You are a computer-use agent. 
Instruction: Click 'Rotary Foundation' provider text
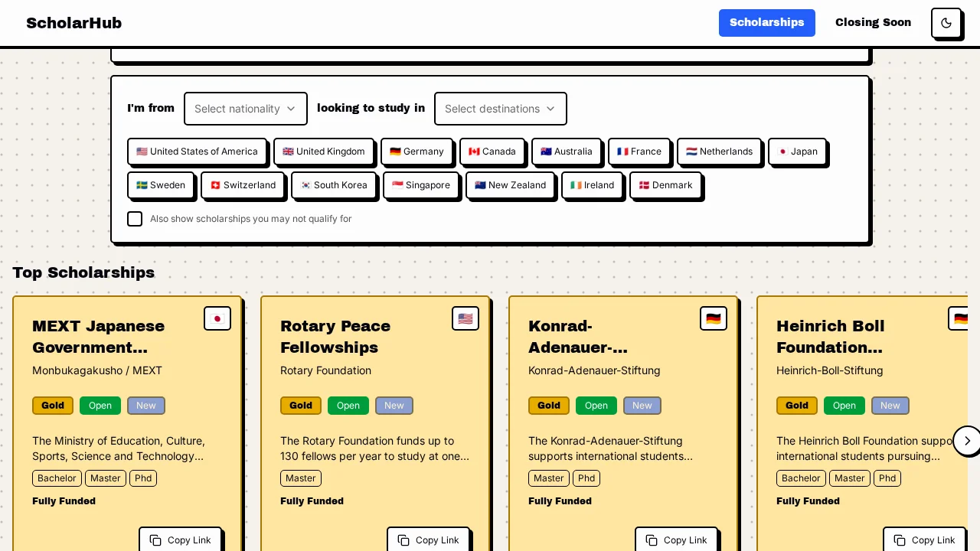tap(325, 370)
